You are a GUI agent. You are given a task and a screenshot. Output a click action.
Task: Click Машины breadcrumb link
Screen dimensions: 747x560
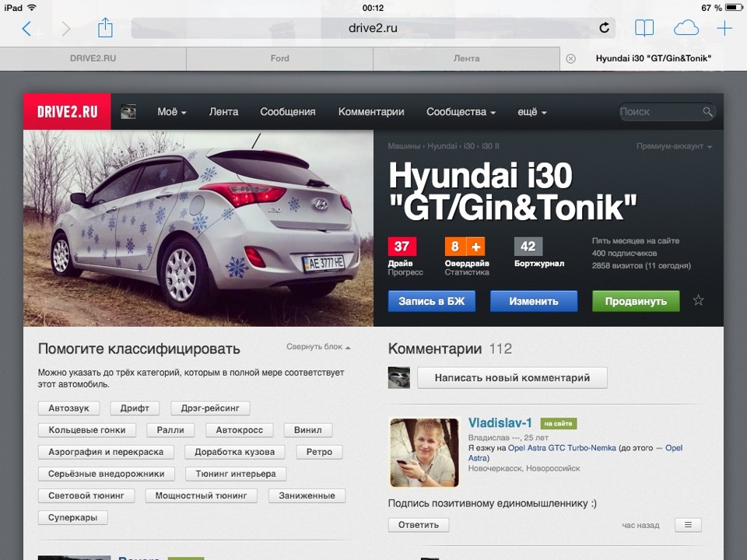[x=404, y=146]
